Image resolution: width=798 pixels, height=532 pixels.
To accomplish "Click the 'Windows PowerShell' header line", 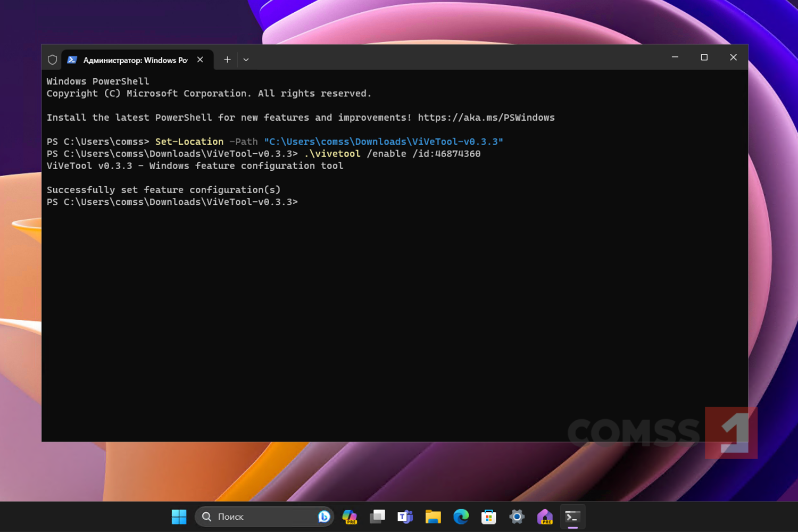I will coord(98,81).
